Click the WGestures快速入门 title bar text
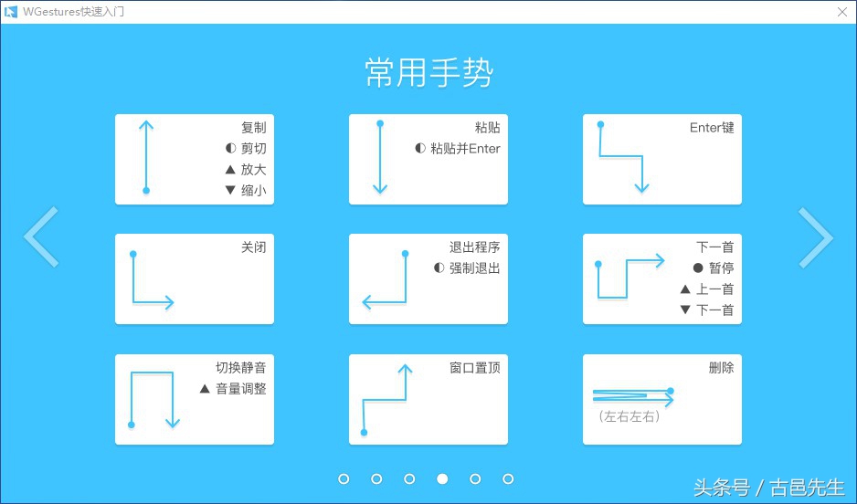Screen dimensions: 857x504 [73, 12]
